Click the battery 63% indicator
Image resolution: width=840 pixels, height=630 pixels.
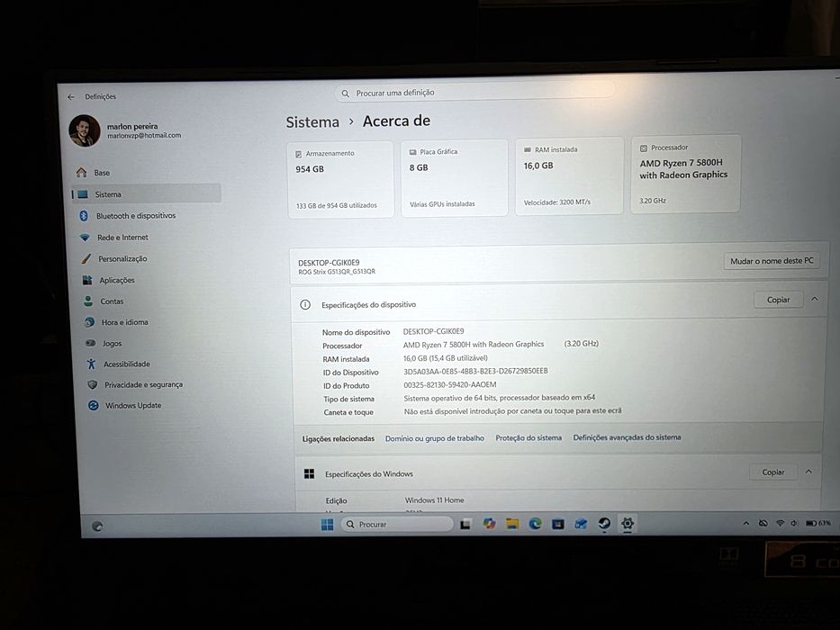pos(818,523)
